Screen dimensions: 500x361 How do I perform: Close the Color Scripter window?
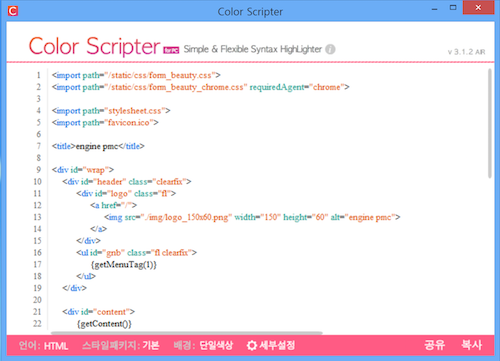coord(478,8)
